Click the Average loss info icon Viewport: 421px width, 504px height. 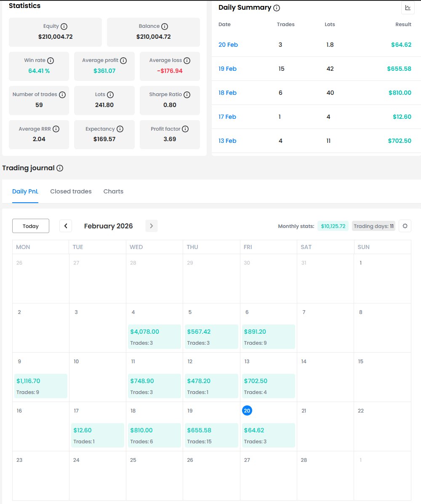pos(187,60)
